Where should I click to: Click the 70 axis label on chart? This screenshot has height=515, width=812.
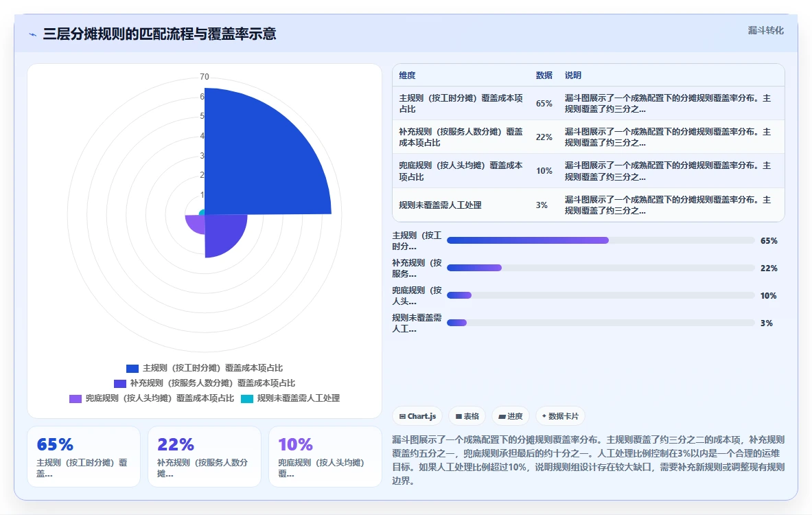205,77
